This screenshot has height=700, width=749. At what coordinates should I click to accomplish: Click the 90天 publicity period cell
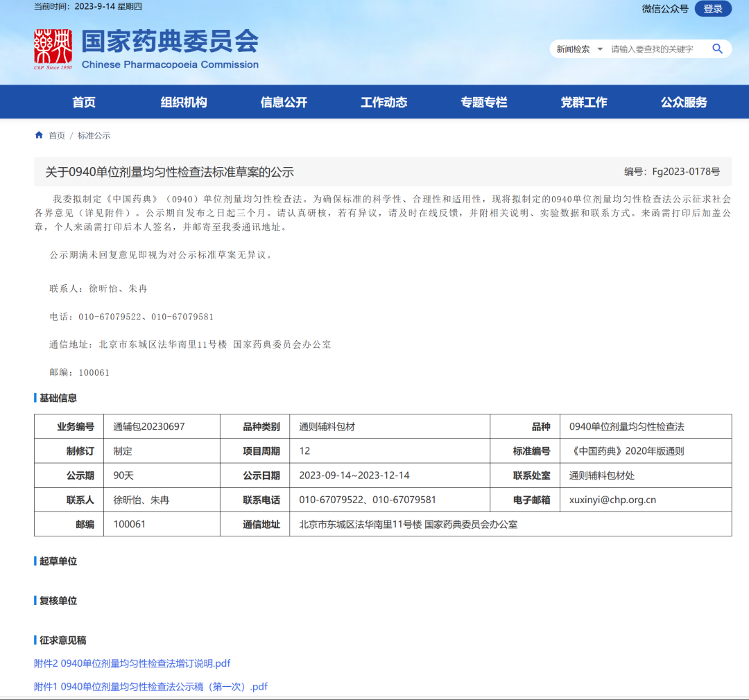[x=162, y=475]
